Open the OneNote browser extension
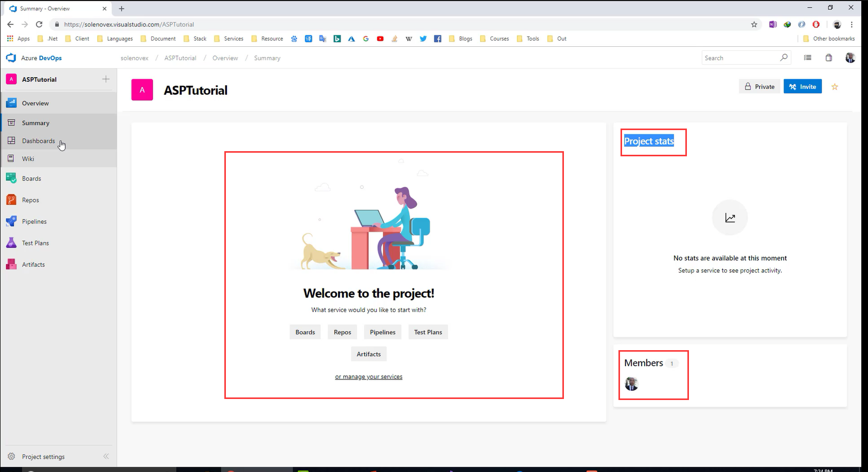 [x=773, y=24]
